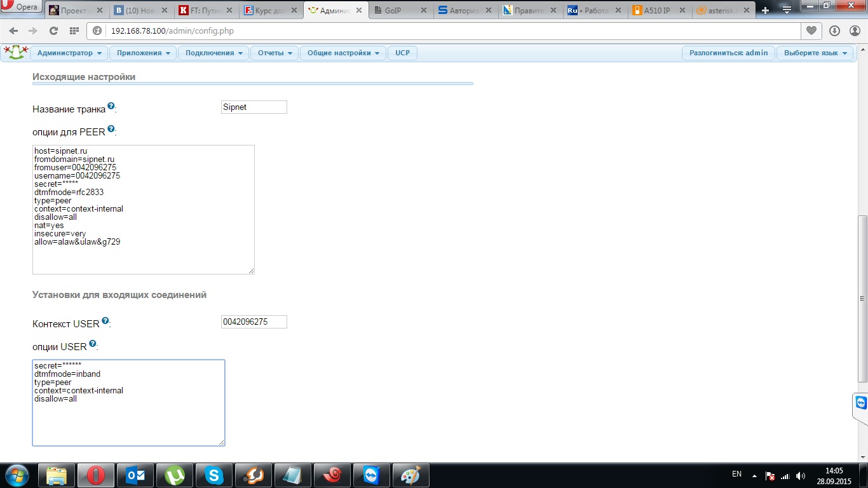
Task: Reload the page with the refresh button
Action: (x=53, y=31)
